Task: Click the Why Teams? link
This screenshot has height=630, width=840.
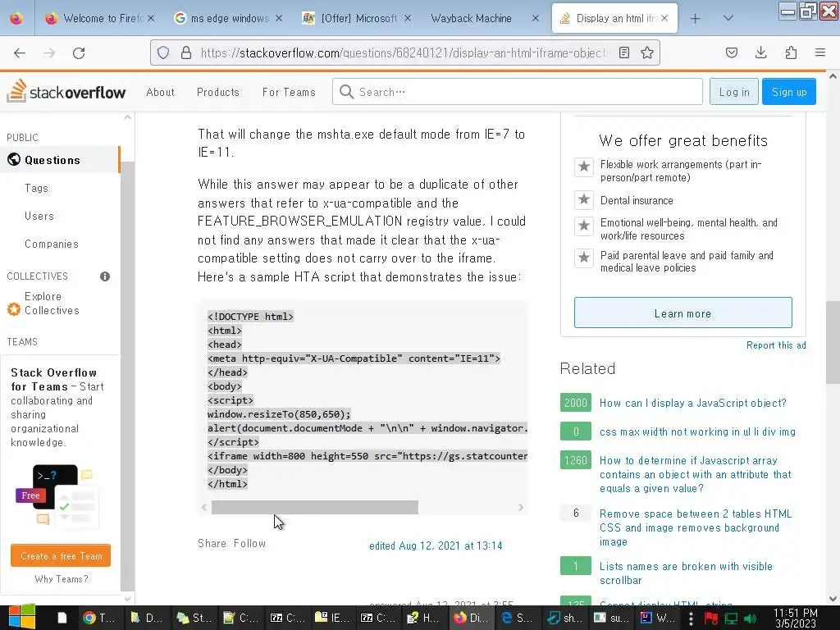Action: [x=61, y=579]
